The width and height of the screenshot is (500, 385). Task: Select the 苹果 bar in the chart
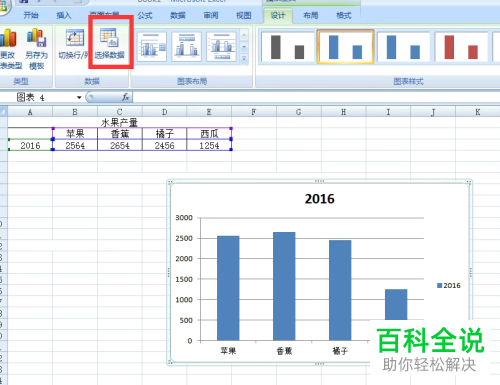[x=228, y=288]
